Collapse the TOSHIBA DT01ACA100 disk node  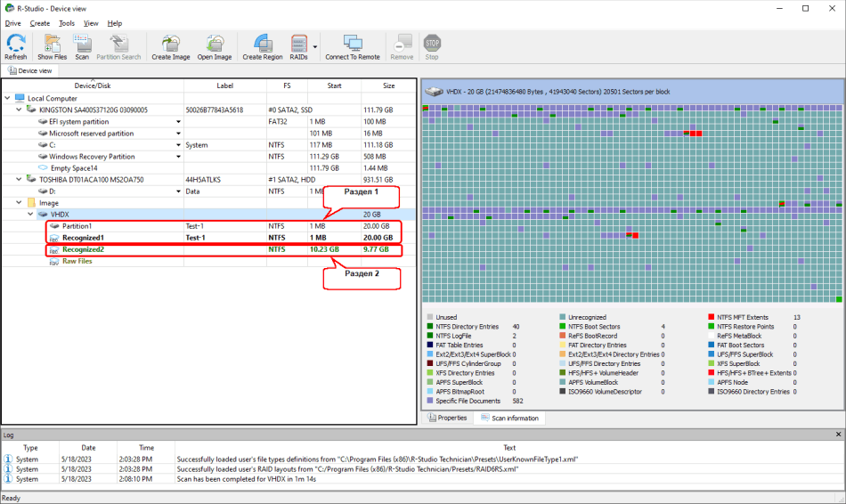pos(20,179)
